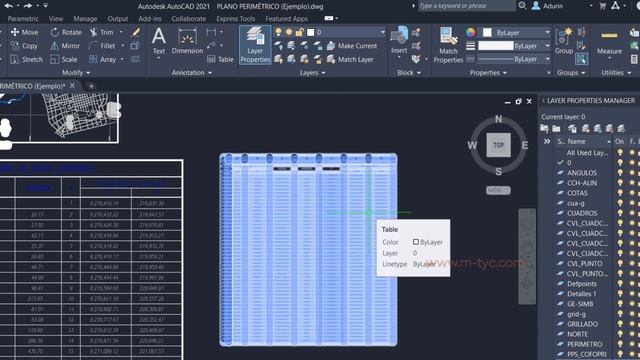
Task: Expand the Modify panel dropdown
Action: coord(76,73)
